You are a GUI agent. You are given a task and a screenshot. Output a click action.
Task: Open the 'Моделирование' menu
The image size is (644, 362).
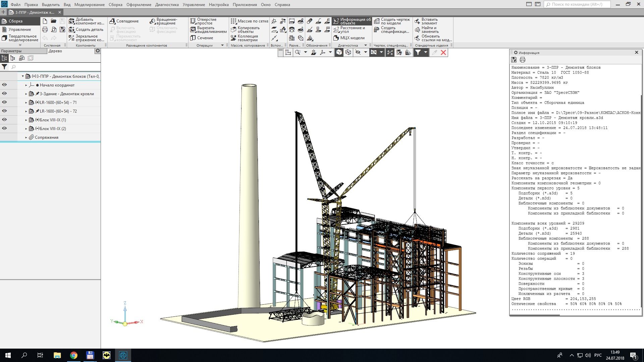point(89,5)
